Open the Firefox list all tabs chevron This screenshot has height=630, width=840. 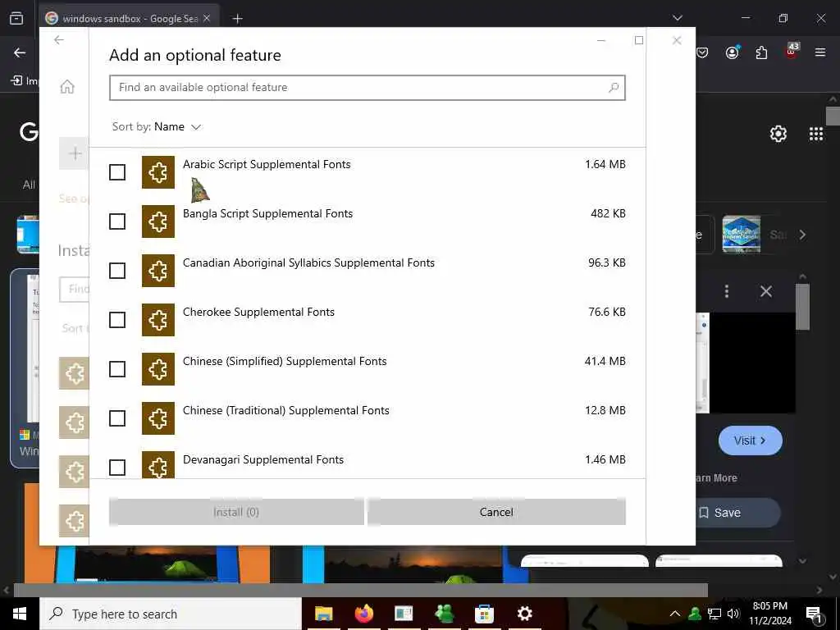point(678,18)
